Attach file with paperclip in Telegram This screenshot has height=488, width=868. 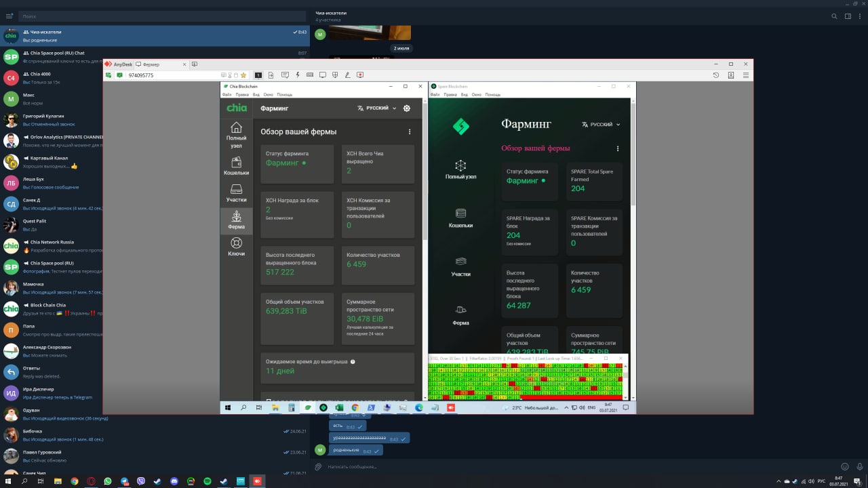[x=318, y=466]
